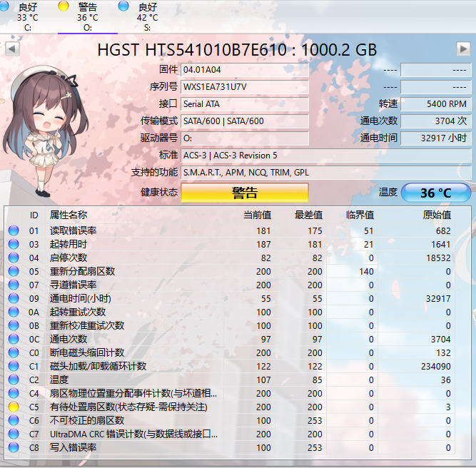Screen dimensions: 476x468
Task: Go to previous disk with left arrow
Action: 12,49
